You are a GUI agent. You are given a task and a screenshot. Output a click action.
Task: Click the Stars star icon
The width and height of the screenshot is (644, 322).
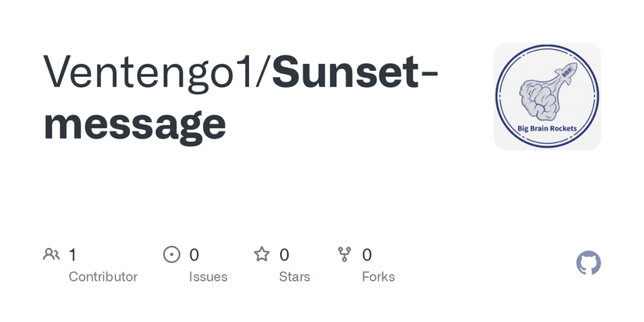pyautogui.click(x=261, y=254)
